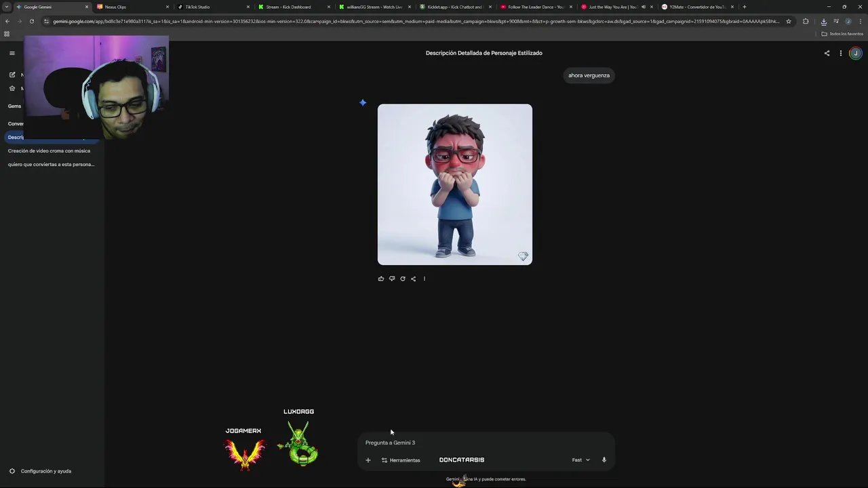This screenshot has height=488, width=868.
Task: Mute audio on Just the Way You Are tab
Action: [x=643, y=7]
